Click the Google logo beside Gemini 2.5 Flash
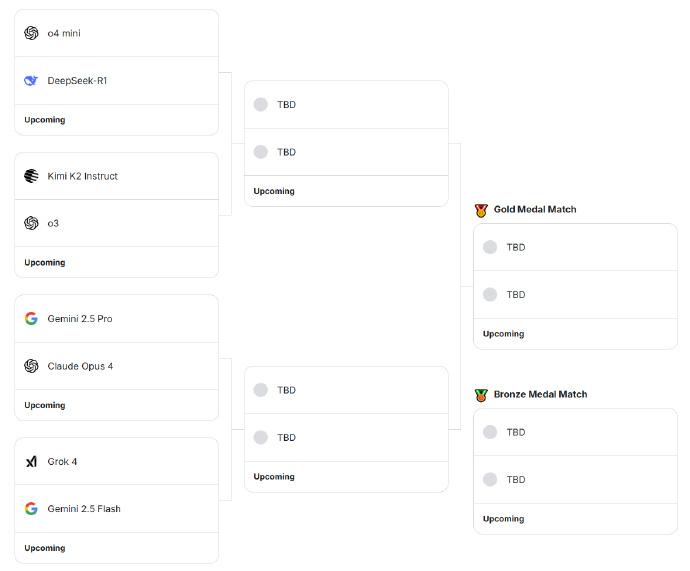690x571 pixels. click(x=31, y=509)
